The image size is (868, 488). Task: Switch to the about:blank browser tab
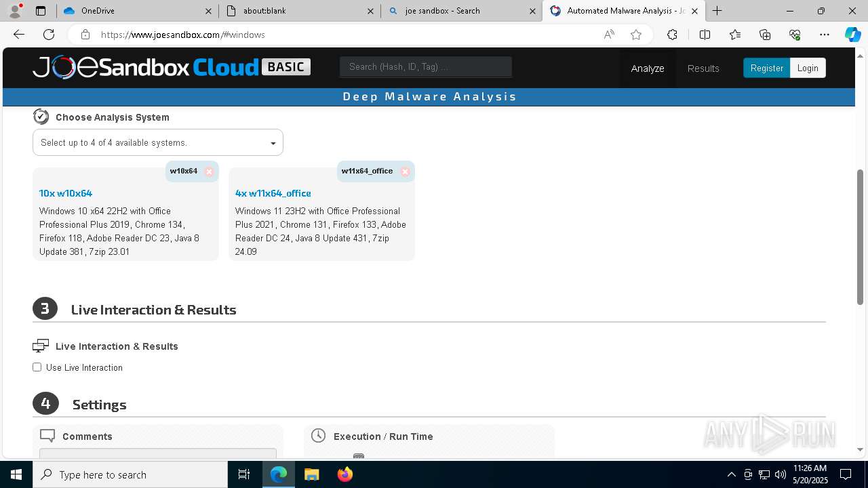pos(300,11)
